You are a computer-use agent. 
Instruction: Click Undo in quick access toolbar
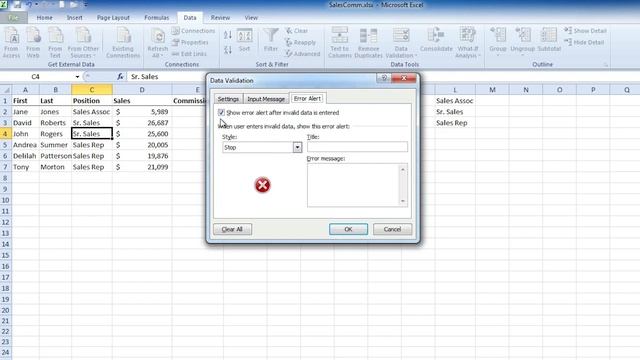coord(29,5)
